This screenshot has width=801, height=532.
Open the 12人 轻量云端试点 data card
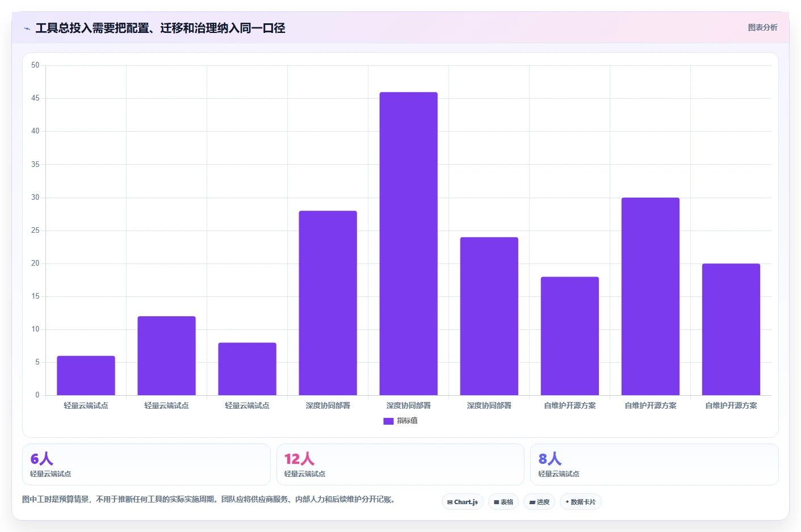[400, 464]
